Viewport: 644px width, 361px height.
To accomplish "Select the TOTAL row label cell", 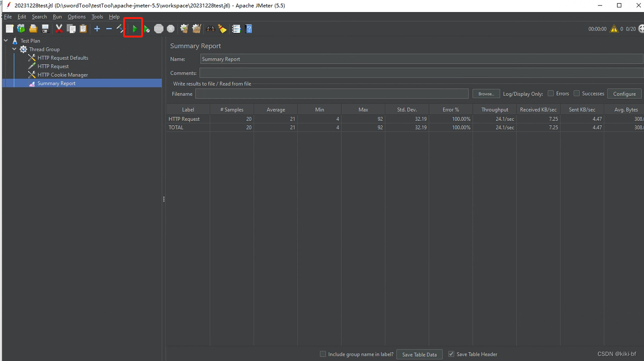I will coord(188,127).
